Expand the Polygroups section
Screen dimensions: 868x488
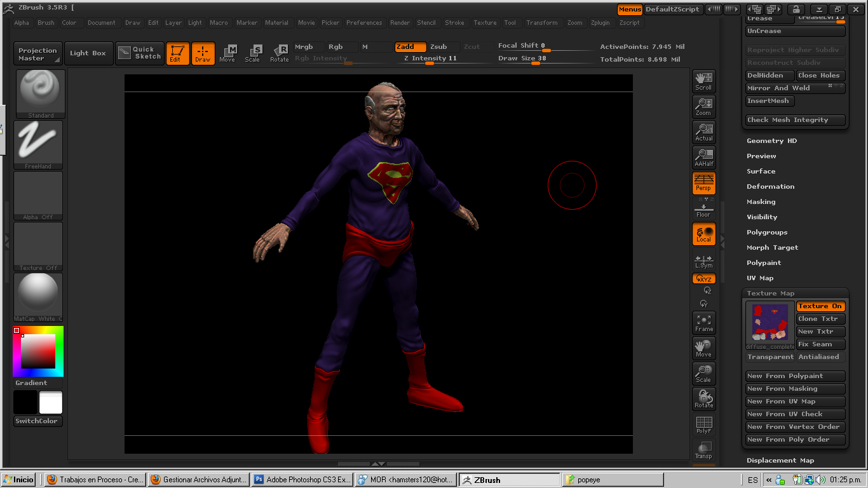tap(767, 233)
